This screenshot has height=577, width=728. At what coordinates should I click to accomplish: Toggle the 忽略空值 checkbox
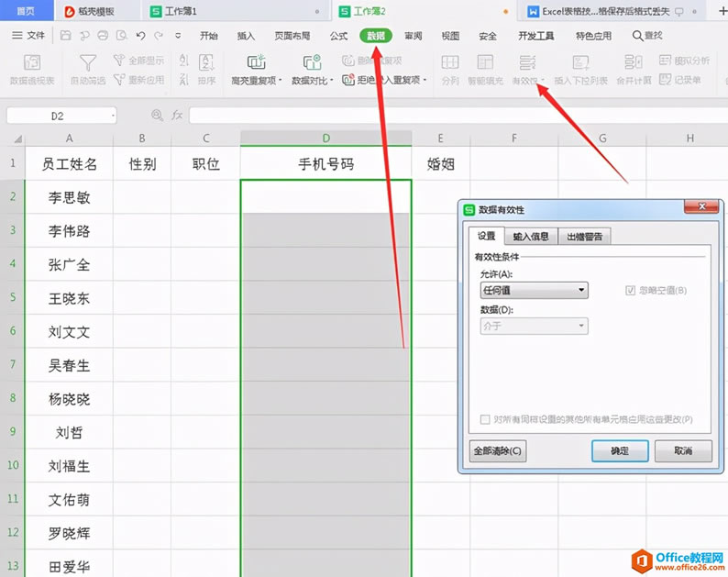point(630,291)
